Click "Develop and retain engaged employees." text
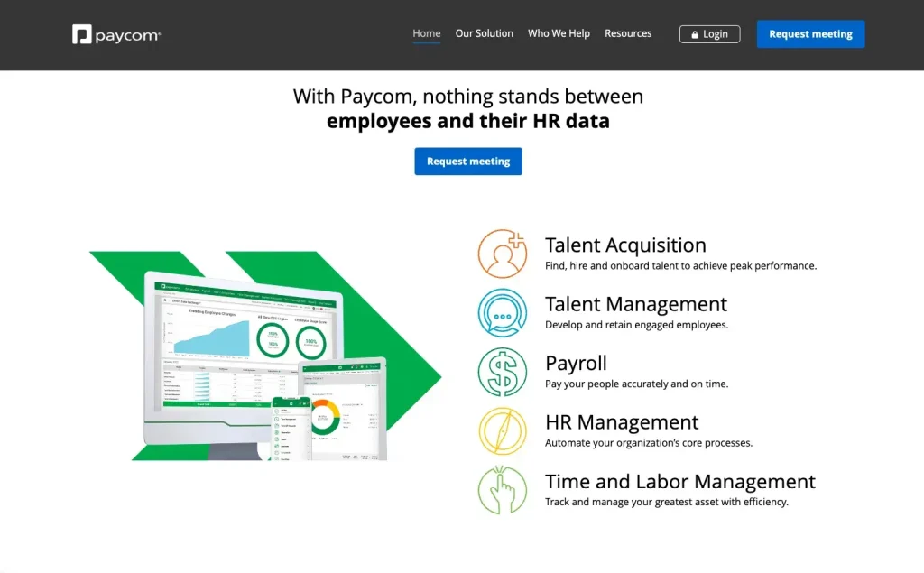Viewport: 924px width, 573px height. (636, 325)
